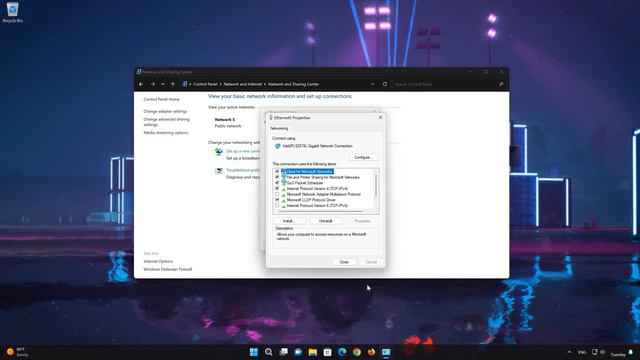The width and height of the screenshot is (640, 360).
Task: Click the search magnifier icon in Control Panel
Action: [501, 84]
